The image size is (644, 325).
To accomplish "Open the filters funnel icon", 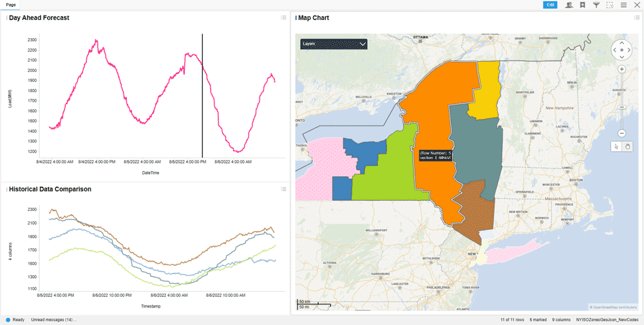I will (x=596, y=5).
